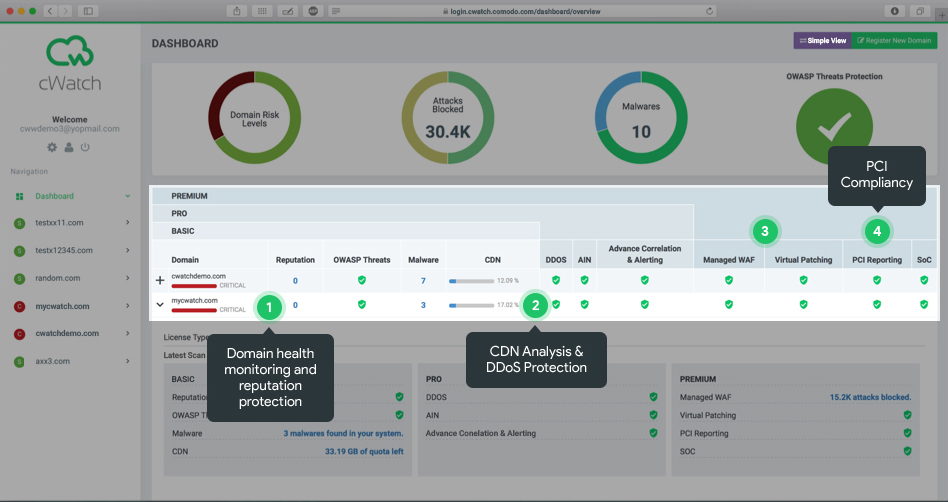Click AIN shield in mycwatch.com row
Image resolution: width=948 pixels, height=502 pixels.
tap(584, 304)
